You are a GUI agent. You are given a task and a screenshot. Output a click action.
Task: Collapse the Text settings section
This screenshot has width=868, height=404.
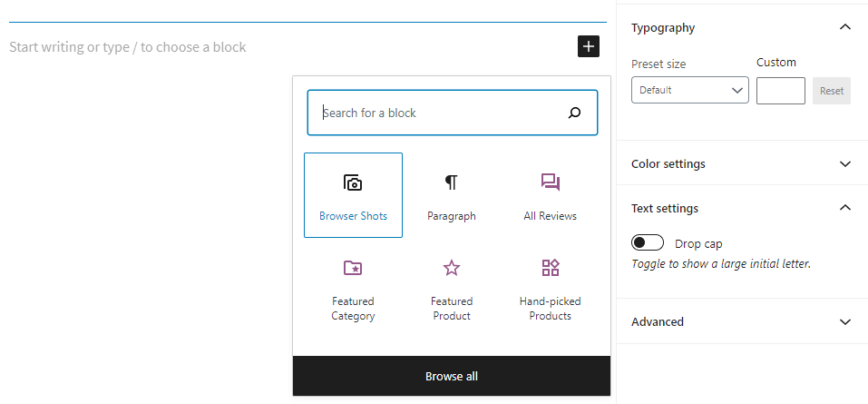(x=845, y=208)
